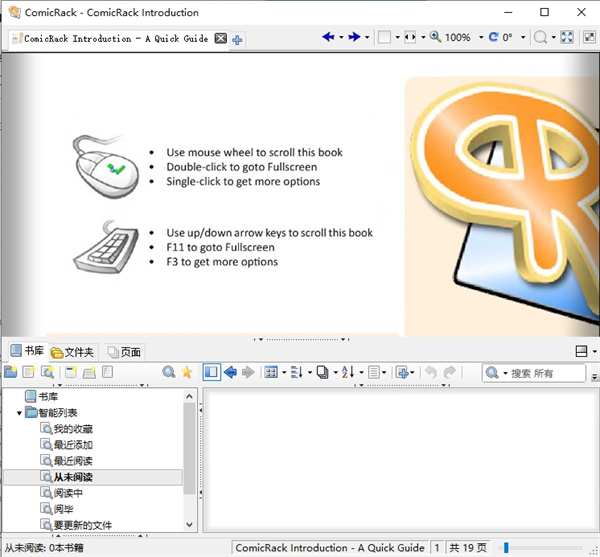Click the undo arrow in list toolbar
The image size is (600, 557).
pyautogui.click(x=431, y=372)
